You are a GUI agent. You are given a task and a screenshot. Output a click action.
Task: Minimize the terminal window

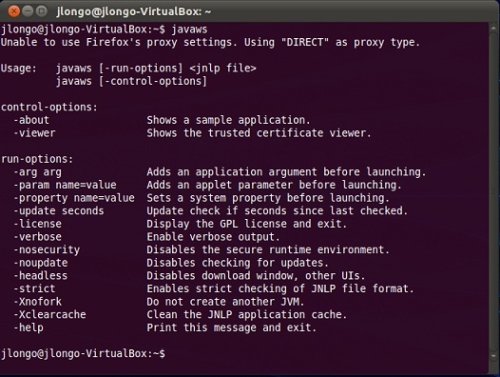(28, 11)
